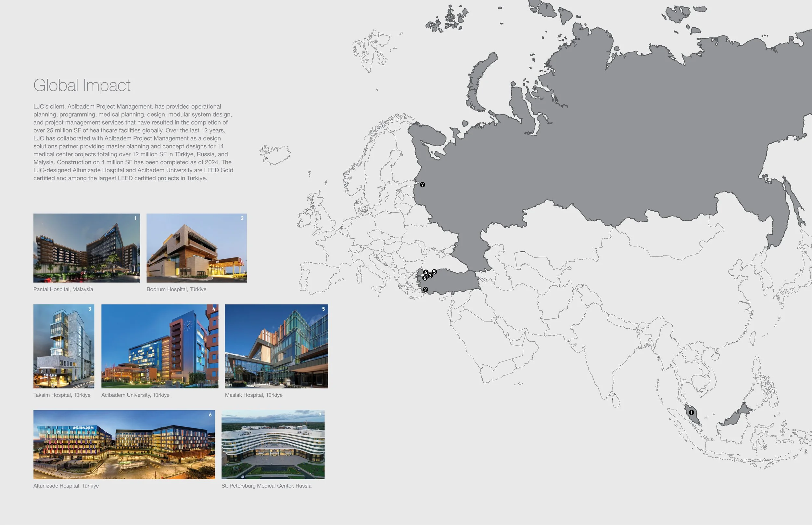Open the Acibadem University photo
The image size is (812, 525).
click(160, 346)
